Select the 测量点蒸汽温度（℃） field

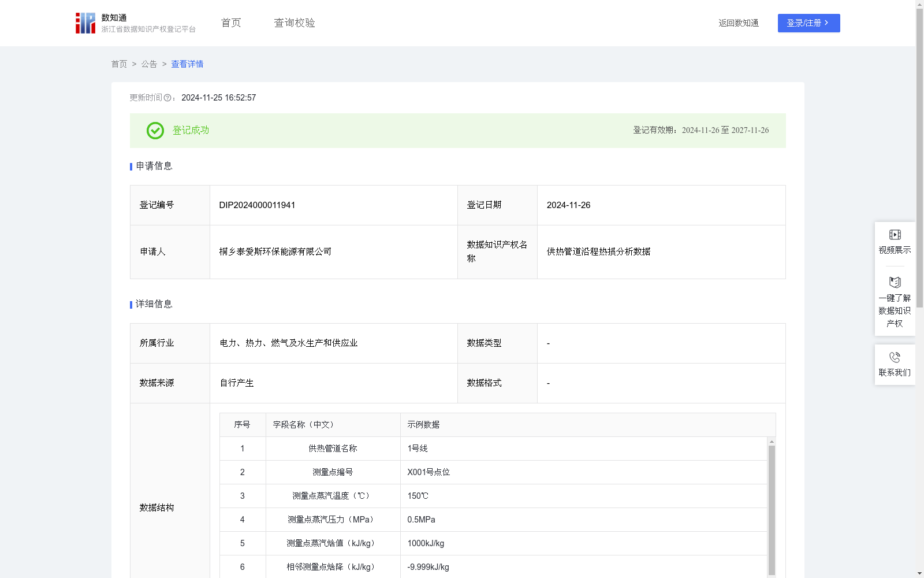pyautogui.click(x=333, y=496)
